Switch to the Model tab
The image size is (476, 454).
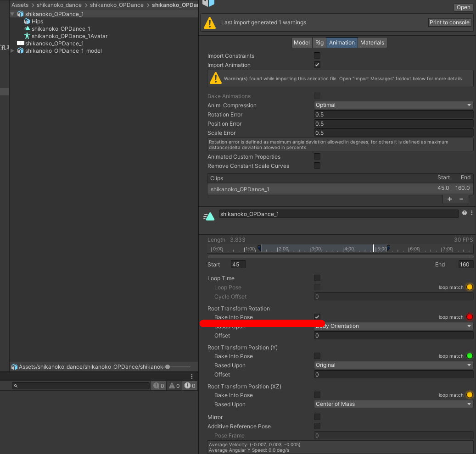[302, 43]
